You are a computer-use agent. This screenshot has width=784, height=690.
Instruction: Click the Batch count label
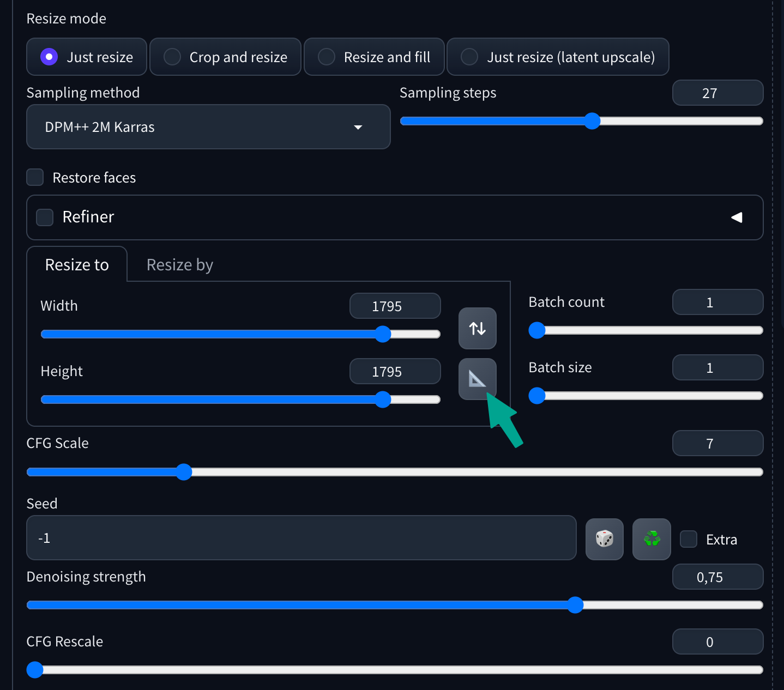pos(566,302)
